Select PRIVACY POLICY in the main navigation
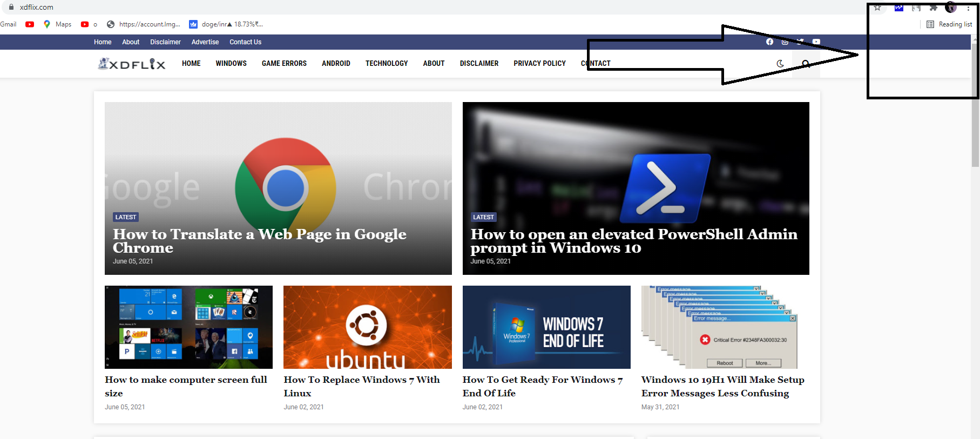 click(539, 64)
